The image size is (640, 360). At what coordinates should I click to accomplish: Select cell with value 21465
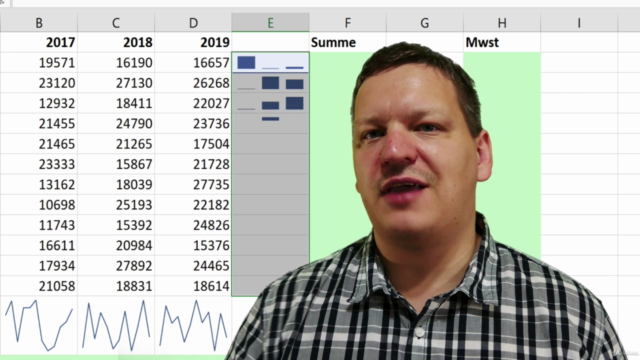[39, 144]
